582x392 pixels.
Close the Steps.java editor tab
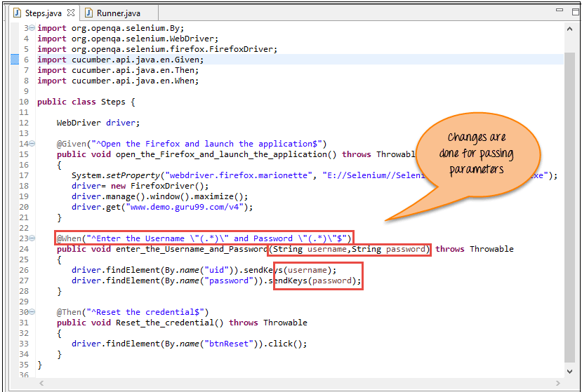click(x=71, y=13)
